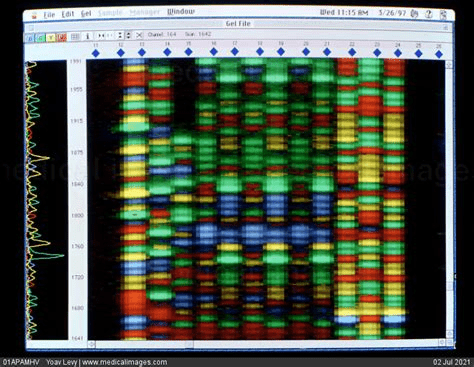Select lane 13 diamond marker
Viewport: 474px width, 367px height.
click(x=142, y=52)
